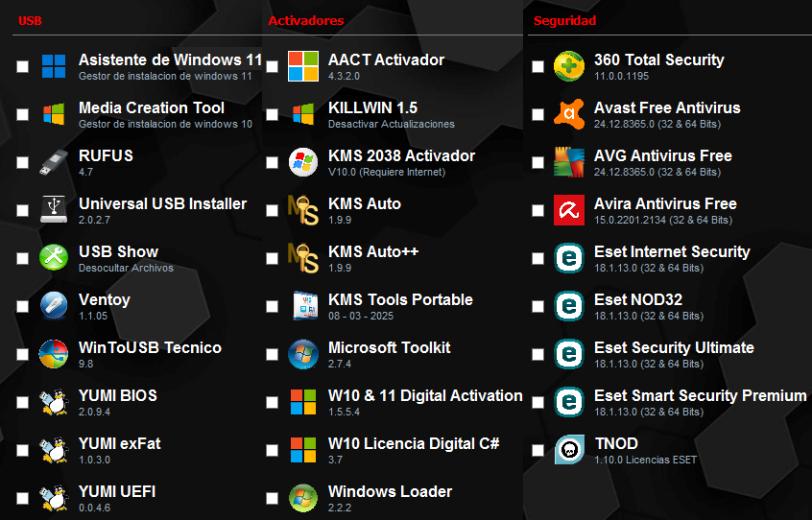The height and width of the screenshot is (520, 812).
Task: Click the KILLWIN 1.5 icon
Action: point(303,114)
